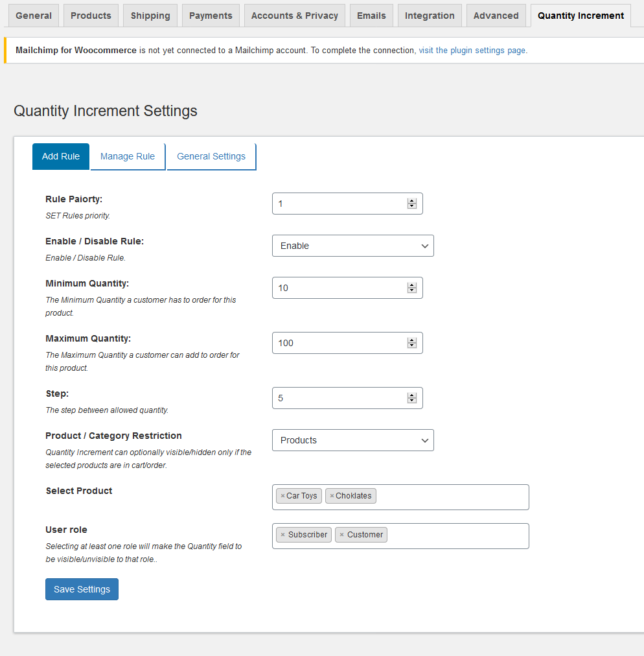The width and height of the screenshot is (644, 656).
Task: Decrease the Step value with the down arrow
Action: [x=411, y=401]
